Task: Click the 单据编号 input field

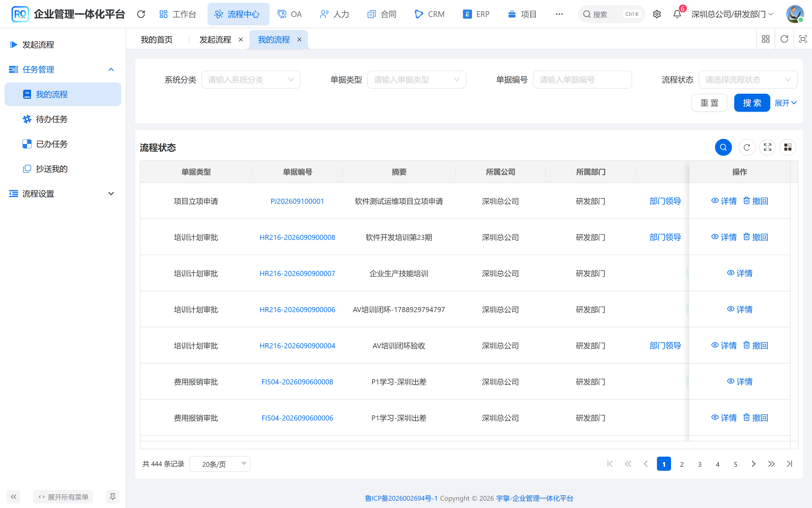Action: tap(582, 80)
